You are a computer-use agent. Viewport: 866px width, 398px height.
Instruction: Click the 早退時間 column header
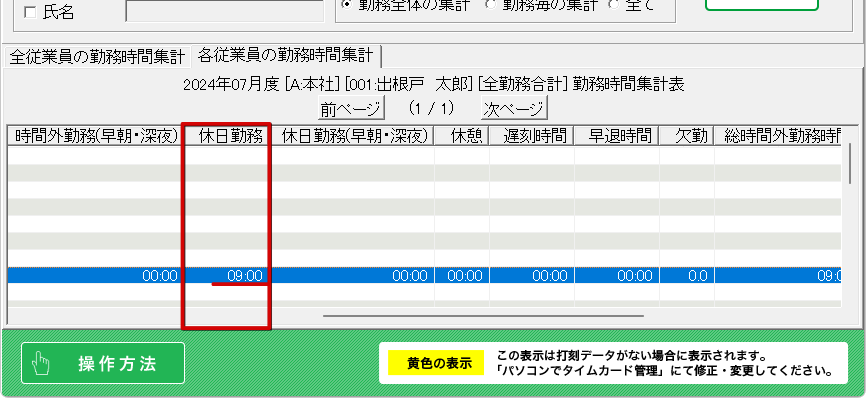[x=617, y=136]
